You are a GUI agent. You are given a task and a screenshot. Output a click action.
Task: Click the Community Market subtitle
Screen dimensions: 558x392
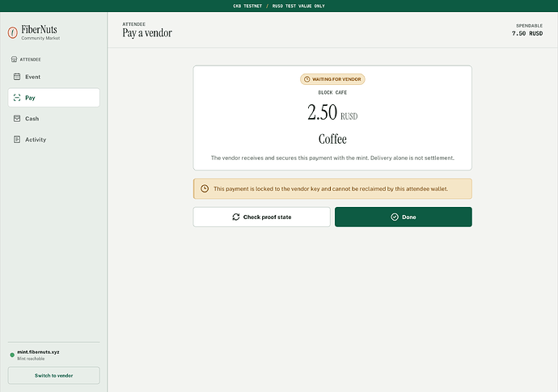click(x=40, y=38)
